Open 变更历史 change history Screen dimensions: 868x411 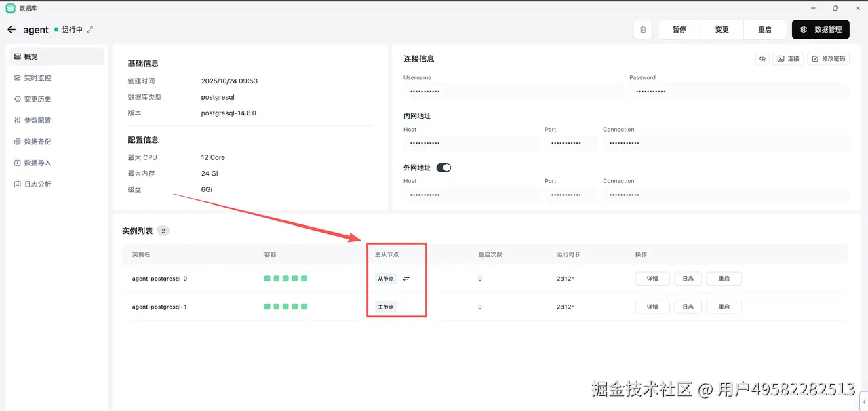point(58,99)
